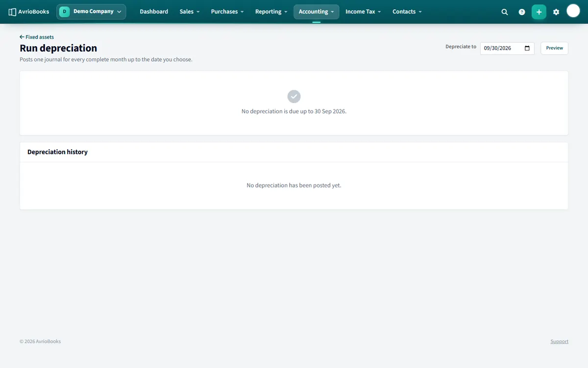Viewport: 588px width, 368px height.
Task: Open the Purchases dropdown menu
Action: pos(227,12)
